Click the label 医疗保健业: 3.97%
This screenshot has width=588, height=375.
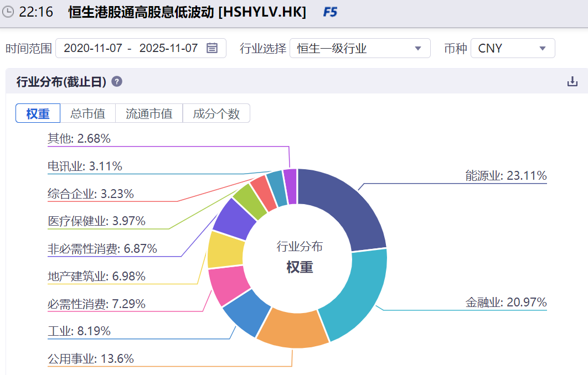click(96, 221)
